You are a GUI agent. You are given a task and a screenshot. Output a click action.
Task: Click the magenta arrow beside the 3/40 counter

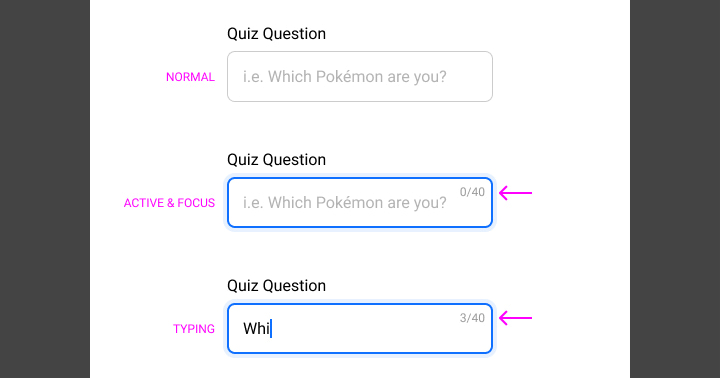pos(515,318)
